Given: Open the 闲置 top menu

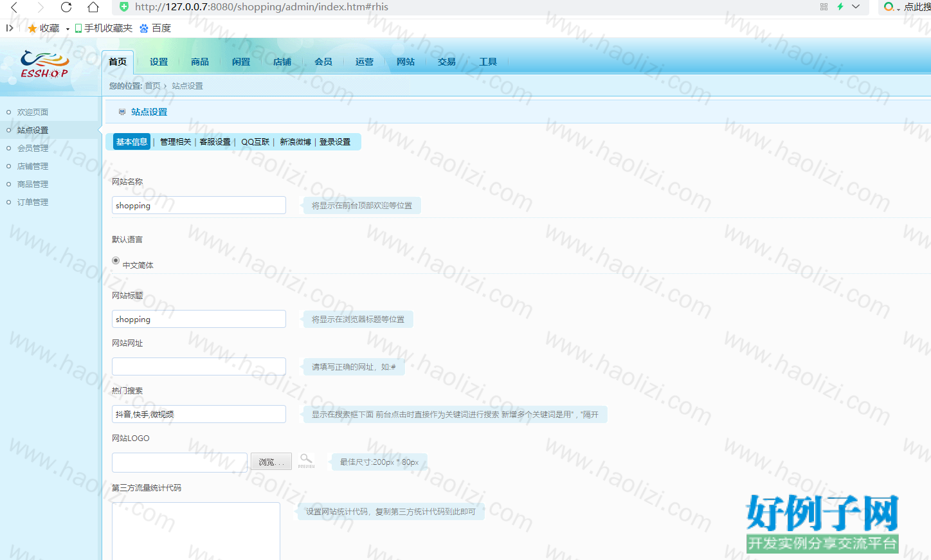Looking at the screenshot, I should [x=241, y=62].
